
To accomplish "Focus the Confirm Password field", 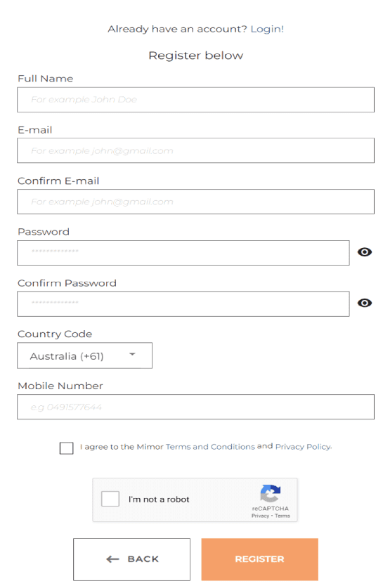I will [x=183, y=303].
